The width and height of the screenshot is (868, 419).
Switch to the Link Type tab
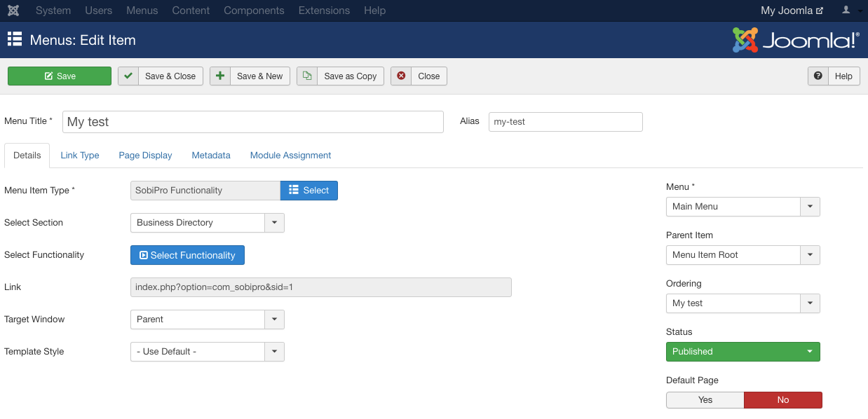(80, 155)
